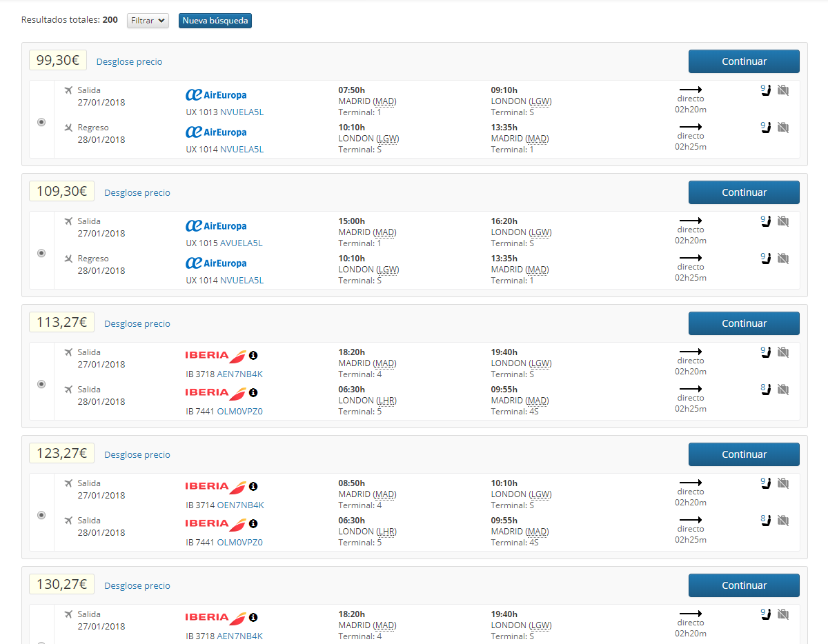Continue with the 113,27€ offer
This screenshot has width=828, height=644.
744,323
